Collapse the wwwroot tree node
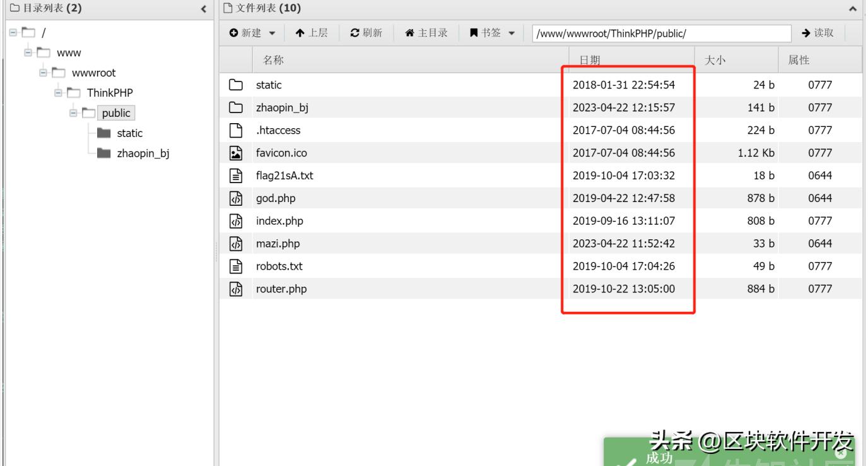Viewport: 868px width, 466px height. coord(44,73)
